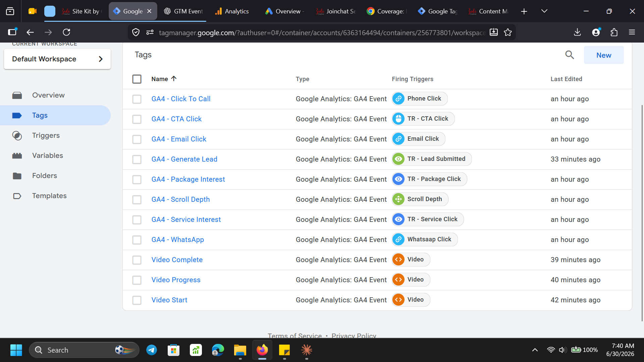This screenshot has width=644, height=362.
Task: Open the Phone Click trigger chip
Action: [420, 99]
